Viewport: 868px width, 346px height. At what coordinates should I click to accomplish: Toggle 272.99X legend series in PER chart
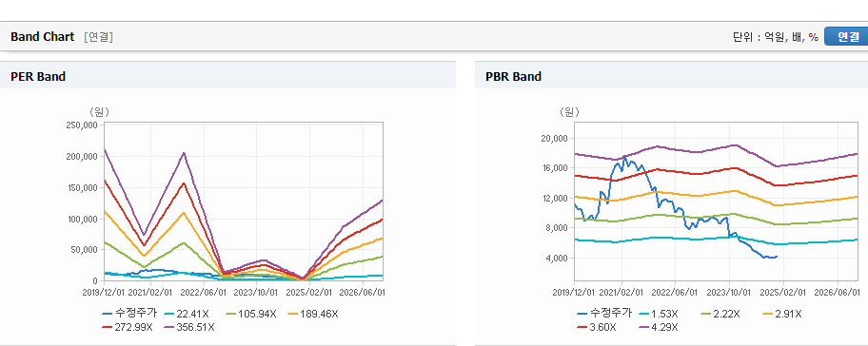128,327
